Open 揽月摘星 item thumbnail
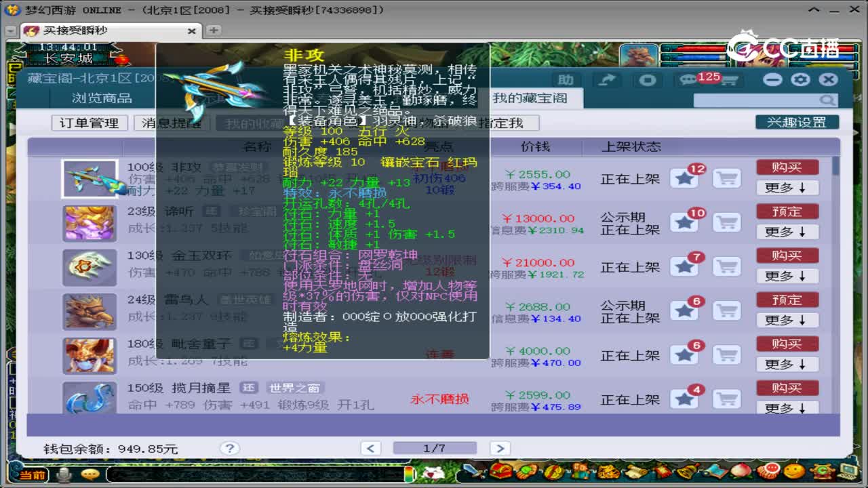868x488 pixels. click(x=90, y=398)
